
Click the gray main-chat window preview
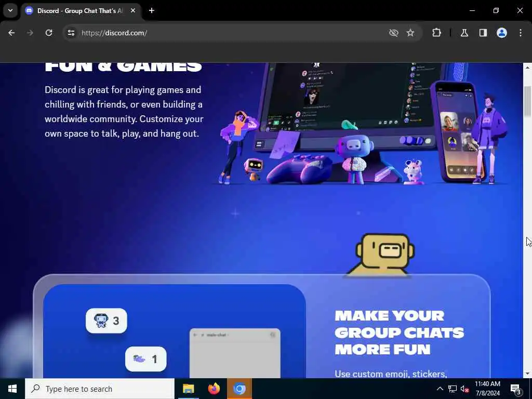[x=235, y=353]
